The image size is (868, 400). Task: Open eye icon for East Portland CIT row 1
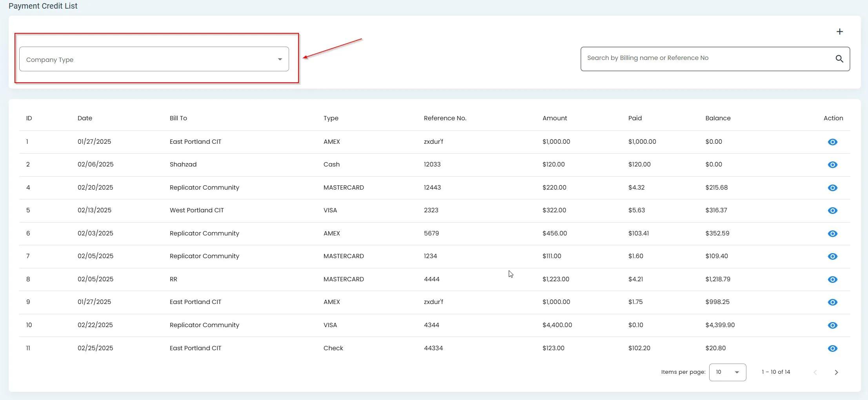[x=832, y=142]
